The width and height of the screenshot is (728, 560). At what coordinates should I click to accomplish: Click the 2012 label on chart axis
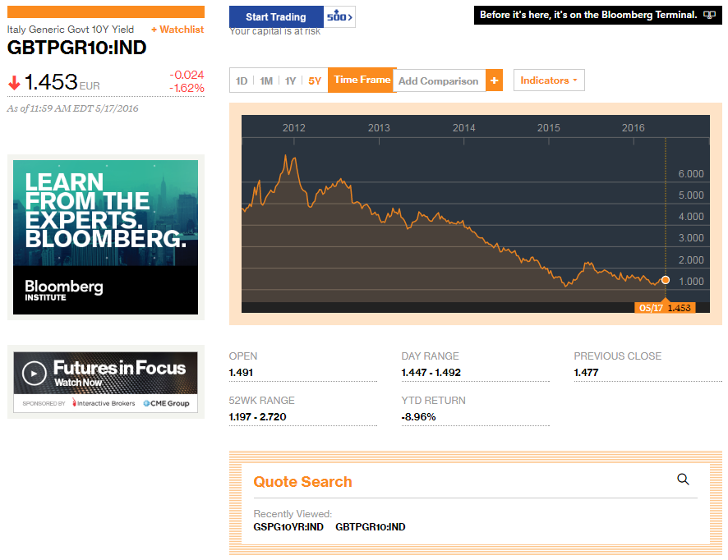click(x=294, y=127)
